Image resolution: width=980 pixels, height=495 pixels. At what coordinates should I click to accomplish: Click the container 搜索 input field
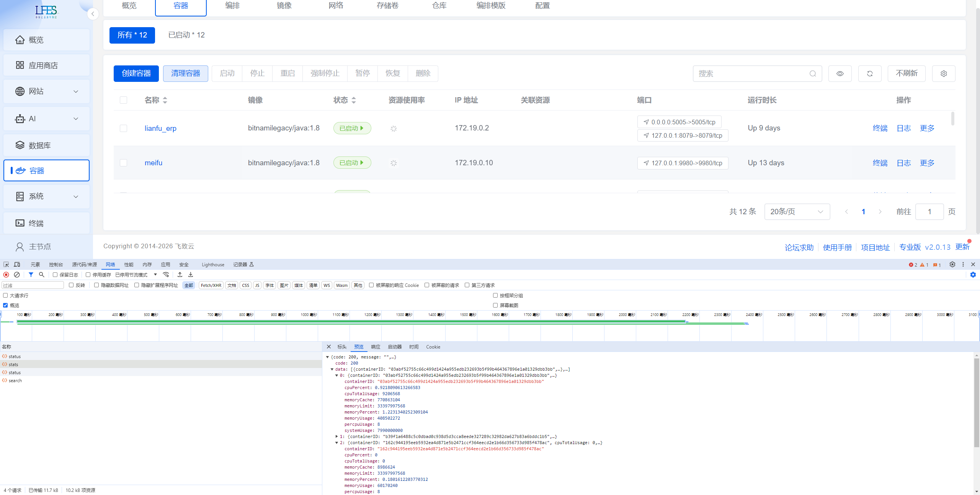coord(750,73)
